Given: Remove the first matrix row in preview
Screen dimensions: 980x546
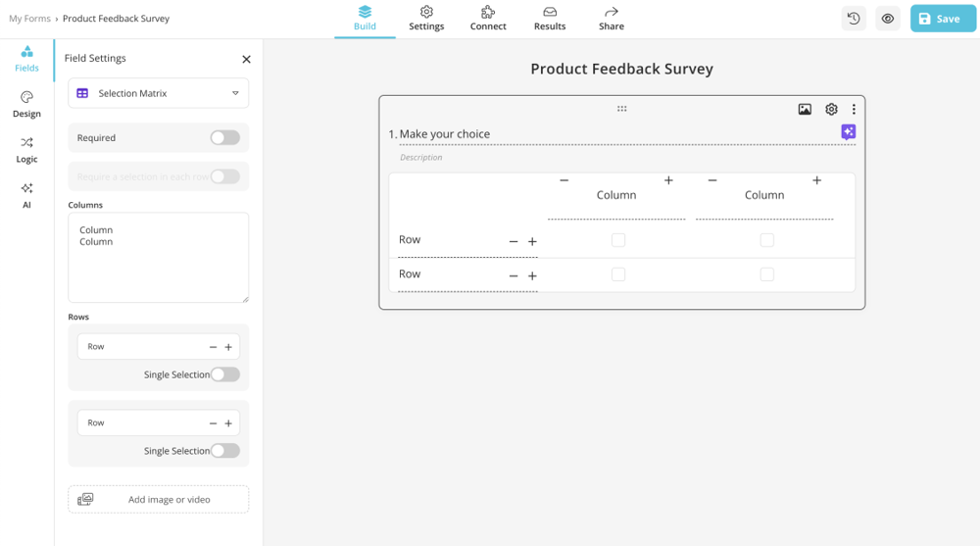Looking at the screenshot, I should (x=514, y=241).
